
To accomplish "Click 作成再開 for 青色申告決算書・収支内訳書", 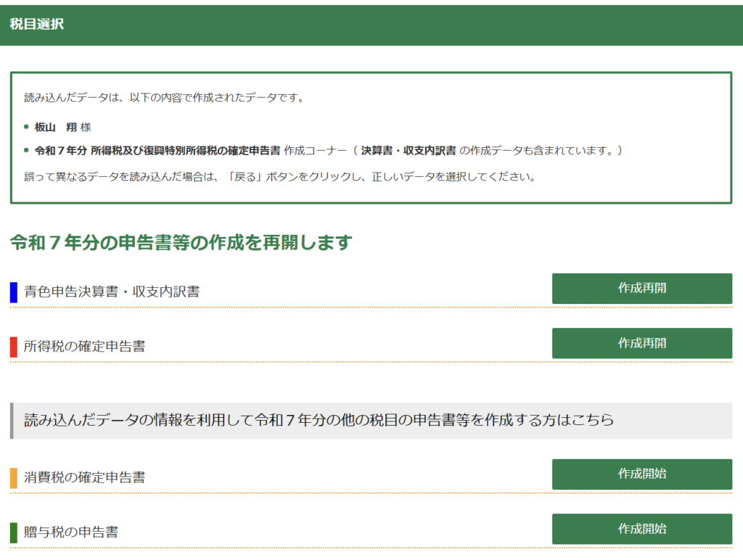I will [x=641, y=289].
